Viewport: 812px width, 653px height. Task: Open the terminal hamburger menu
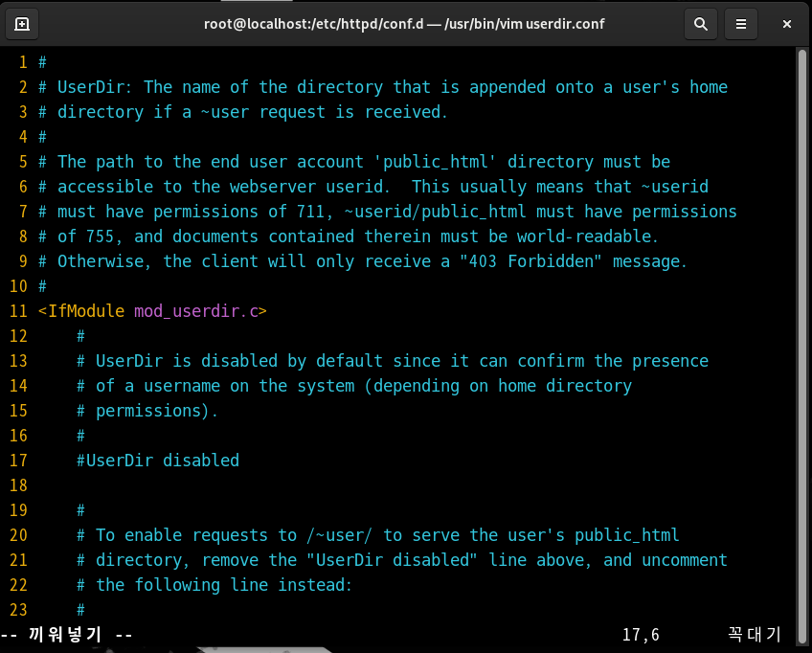741,24
